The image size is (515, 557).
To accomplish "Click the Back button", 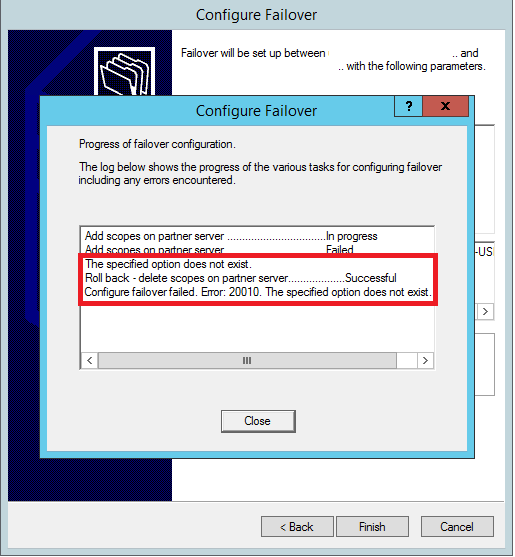I will 297,526.
